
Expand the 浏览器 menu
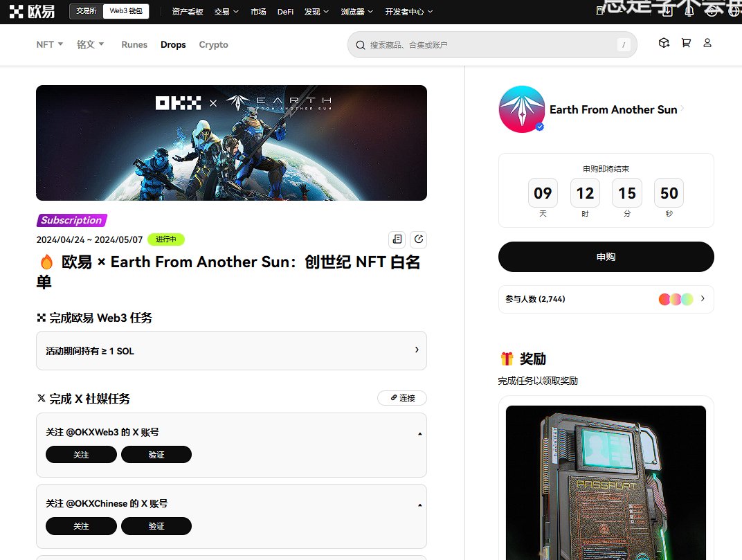pos(356,12)
